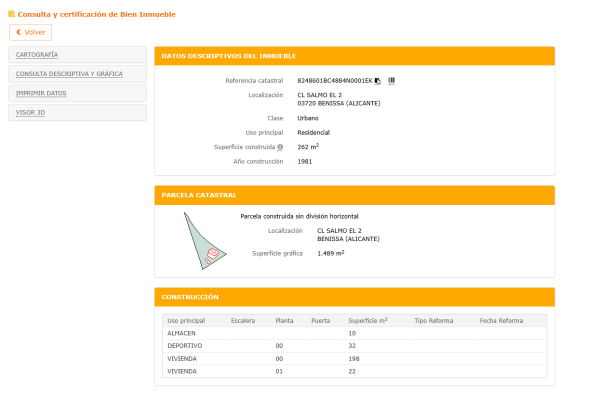The width and height of the screenshot is (600, 395).
Task: Click the 'Tipo Reforma' column header
Action: (434, 321)
